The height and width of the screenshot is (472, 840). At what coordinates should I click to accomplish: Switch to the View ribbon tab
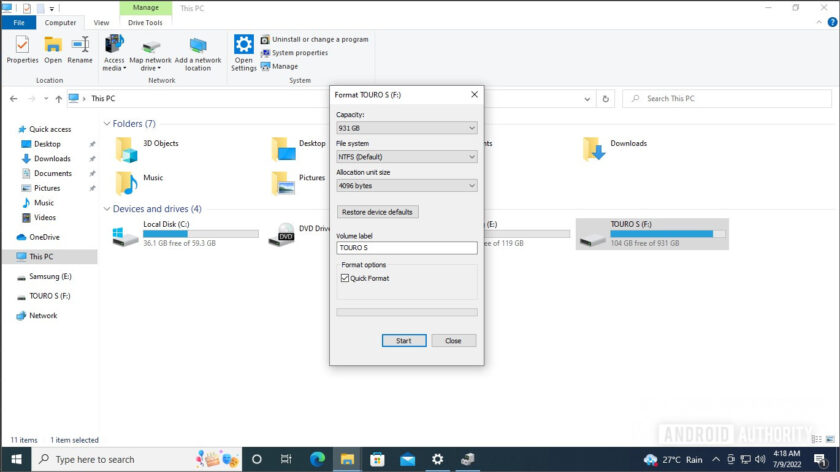tap(101, 22)
